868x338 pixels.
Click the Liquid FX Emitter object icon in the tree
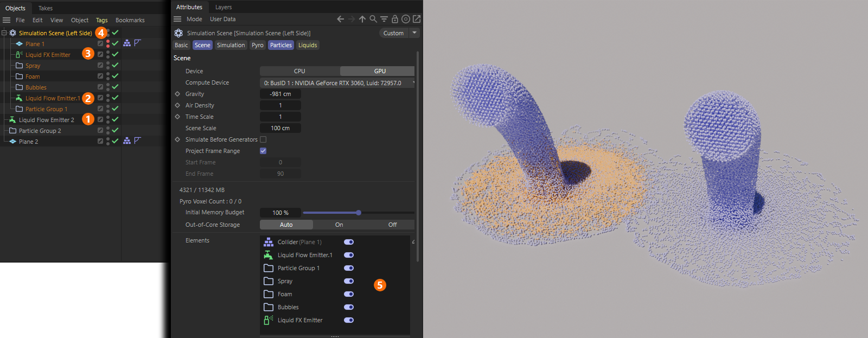point(19,54)
